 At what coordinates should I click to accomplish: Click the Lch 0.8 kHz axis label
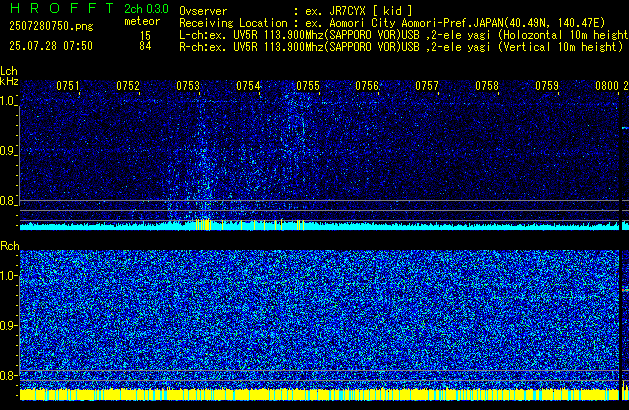click(x=8, y=201)
